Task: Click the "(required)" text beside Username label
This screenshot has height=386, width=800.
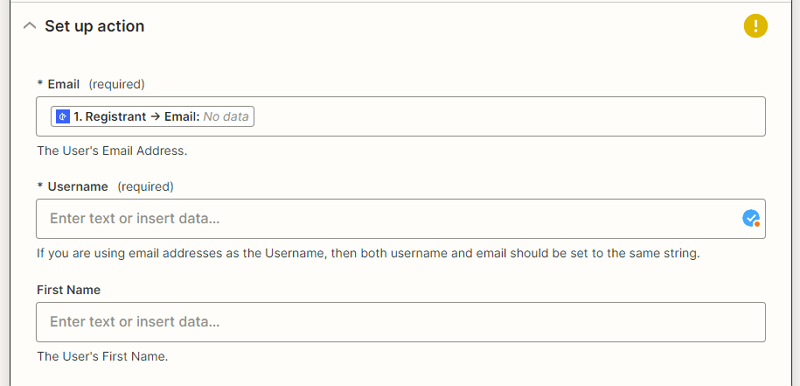Action: click(145, 187)
